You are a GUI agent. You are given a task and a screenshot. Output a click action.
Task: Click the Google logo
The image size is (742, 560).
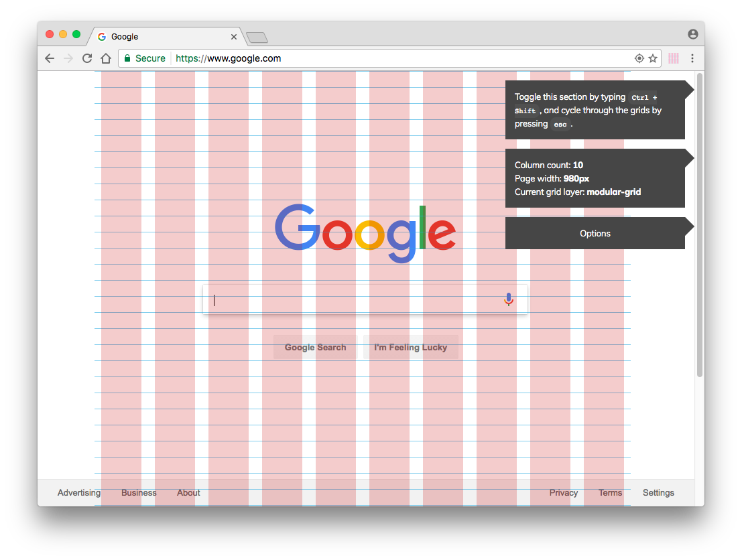tap(365, 232)
